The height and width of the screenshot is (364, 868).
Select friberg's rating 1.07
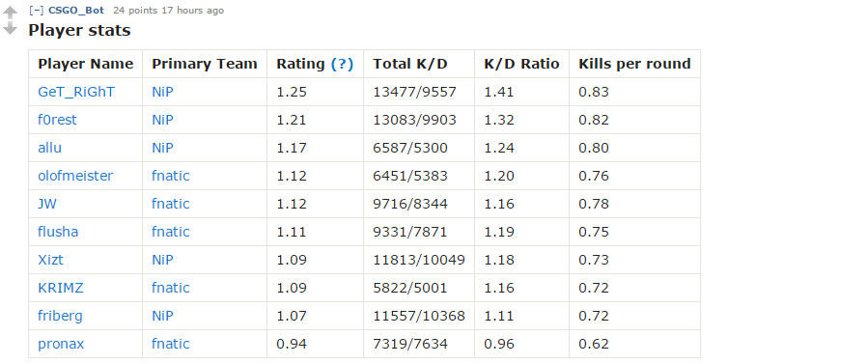(292, 316)
